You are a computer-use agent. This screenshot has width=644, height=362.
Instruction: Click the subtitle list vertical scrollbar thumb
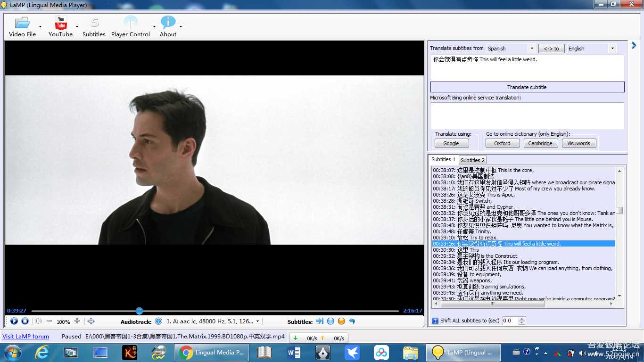tap(619, 211)
